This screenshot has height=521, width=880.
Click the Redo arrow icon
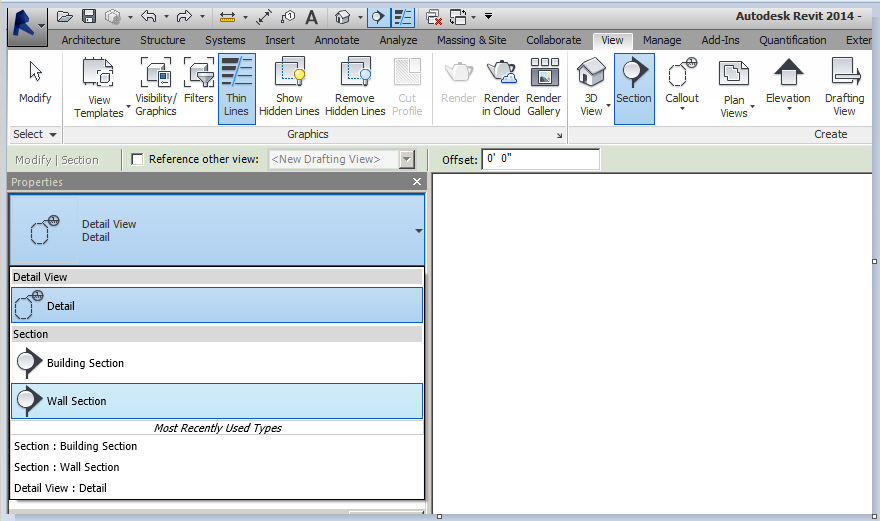[x=184, y=17]
